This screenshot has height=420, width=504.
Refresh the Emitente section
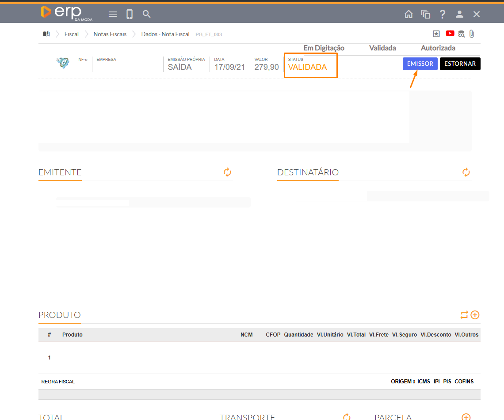227,172
